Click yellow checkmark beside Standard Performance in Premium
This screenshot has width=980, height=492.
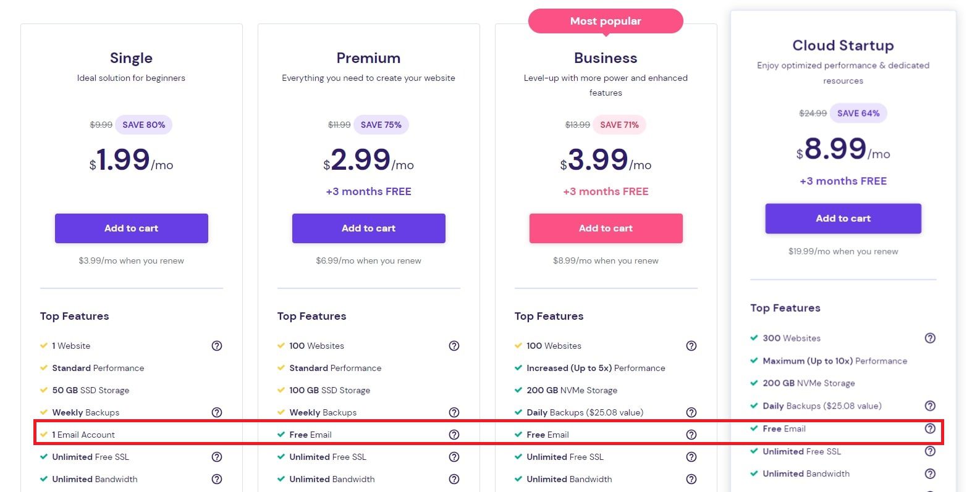click(280, 368)
